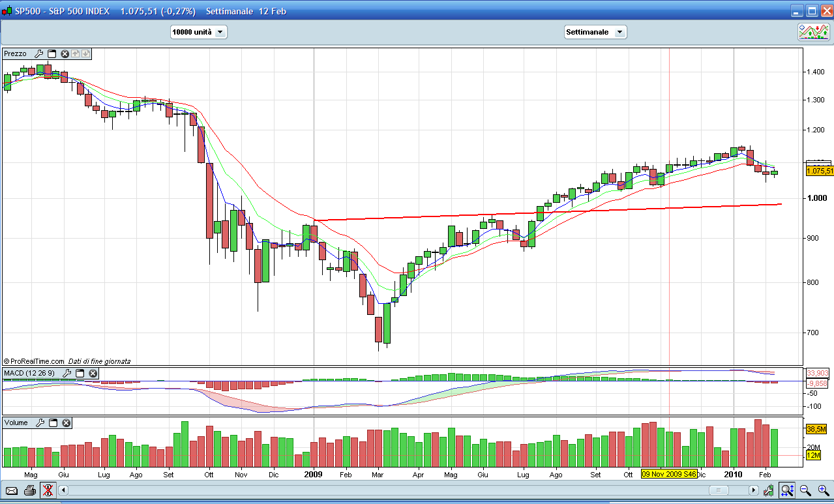The width and height of the screenshot is (834, 504).
Task: Open Volume panel wrench settings
Action: click(x=38, y=422)
